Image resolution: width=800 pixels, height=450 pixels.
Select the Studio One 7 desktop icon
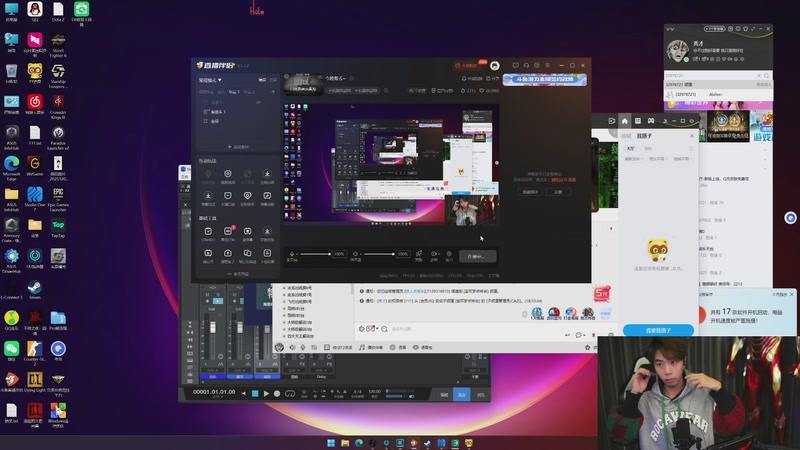35,199
